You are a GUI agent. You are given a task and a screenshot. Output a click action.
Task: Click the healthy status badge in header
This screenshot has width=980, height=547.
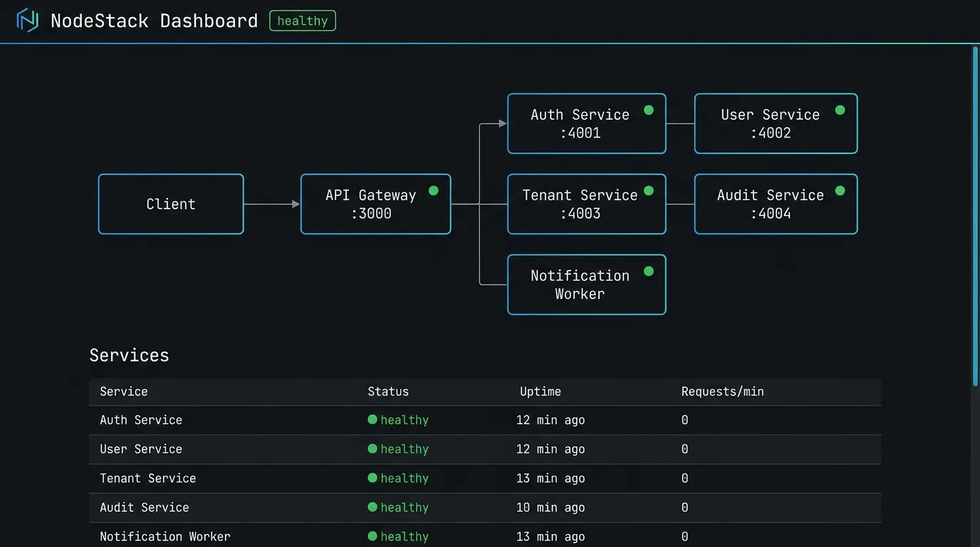(303, 21)
